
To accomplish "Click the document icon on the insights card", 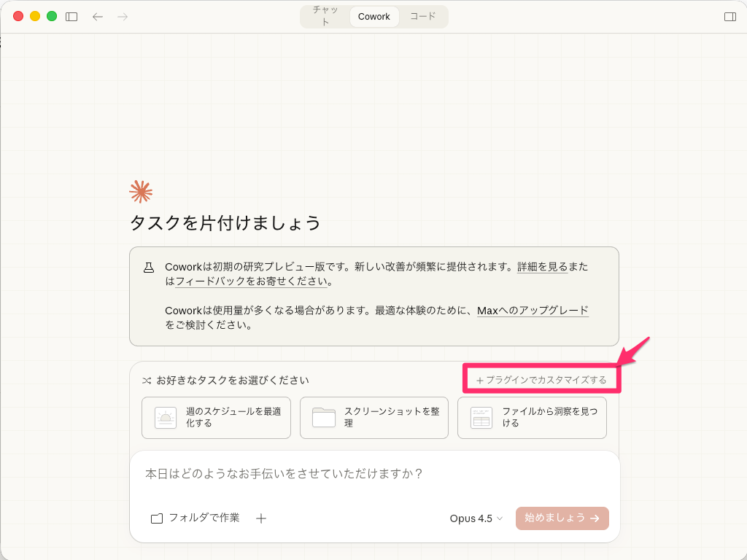I will coord(481,417).
